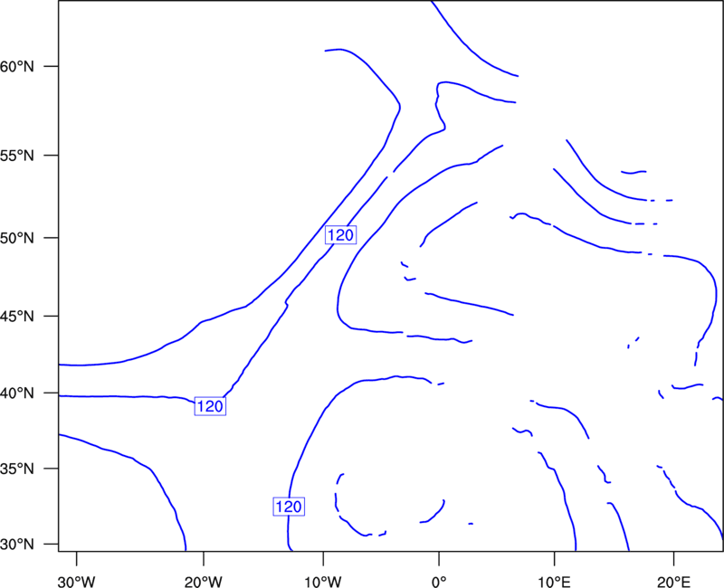
Task: Click the 120 contour label near 40°N
Action: pyautogui.click(x=210, y=406)
